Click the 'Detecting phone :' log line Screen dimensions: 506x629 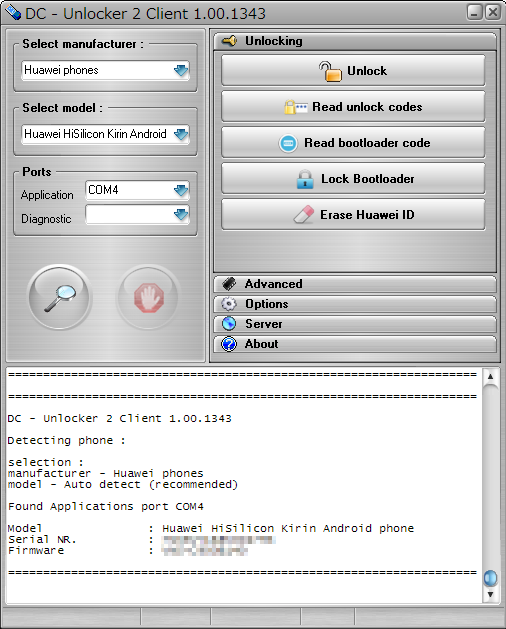[67, 440]
